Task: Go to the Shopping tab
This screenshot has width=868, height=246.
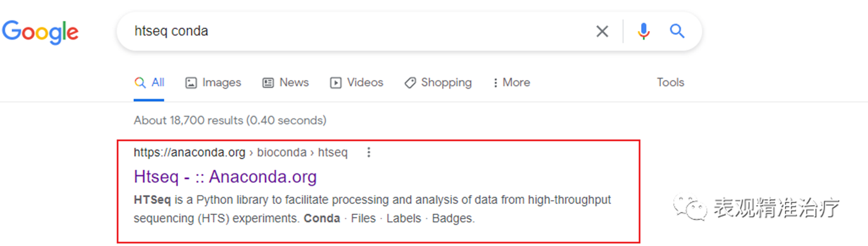Action: click(438, 82)
